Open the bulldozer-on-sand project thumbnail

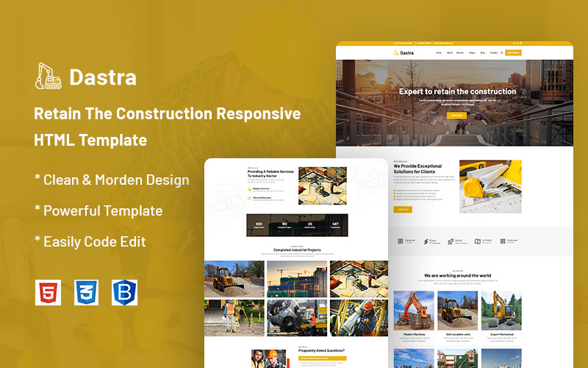pos(234,279)
